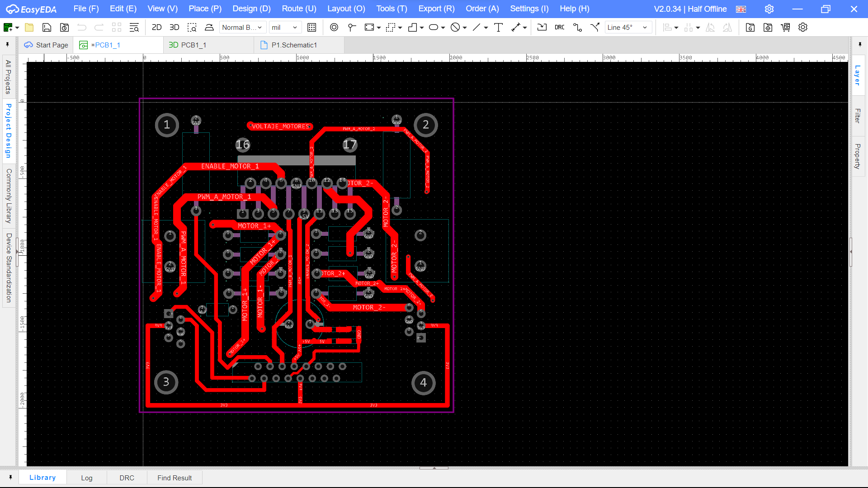Click the Test Point tool icon

click(351, 28)
